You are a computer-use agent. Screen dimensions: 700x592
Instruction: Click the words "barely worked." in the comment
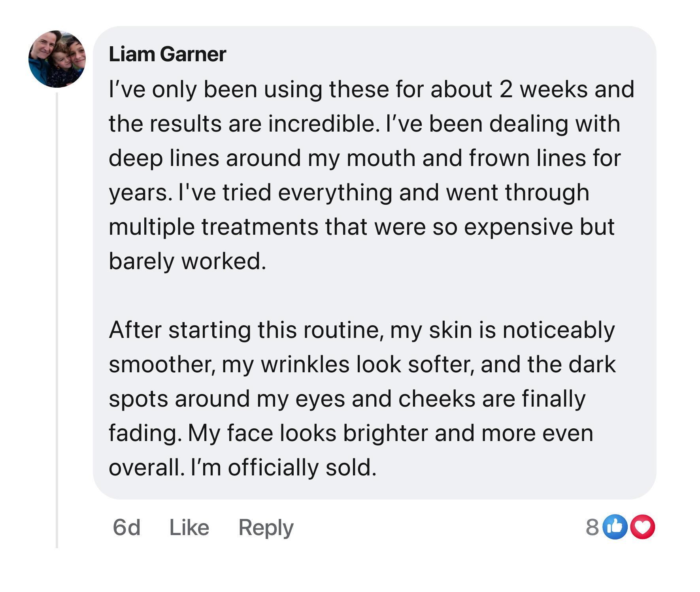pyautogui.click(x=187, y=261)
